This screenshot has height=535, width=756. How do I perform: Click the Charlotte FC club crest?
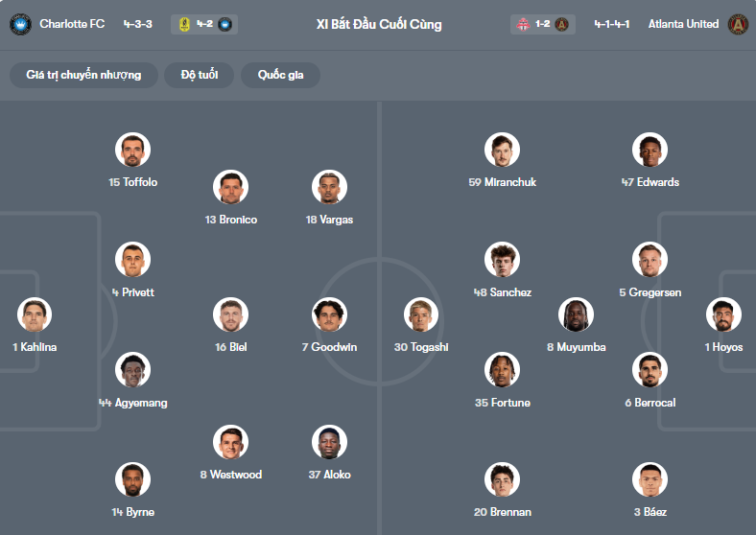click(x=20, y=24)
